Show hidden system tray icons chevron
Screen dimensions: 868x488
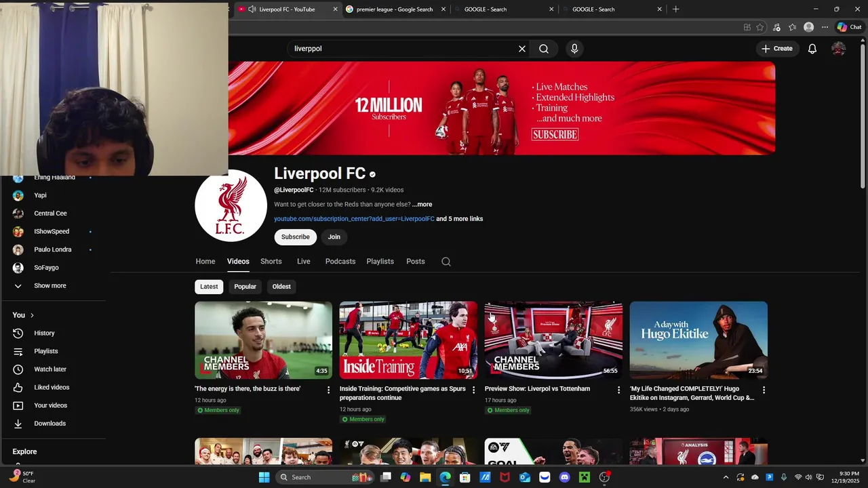point(726,477)
